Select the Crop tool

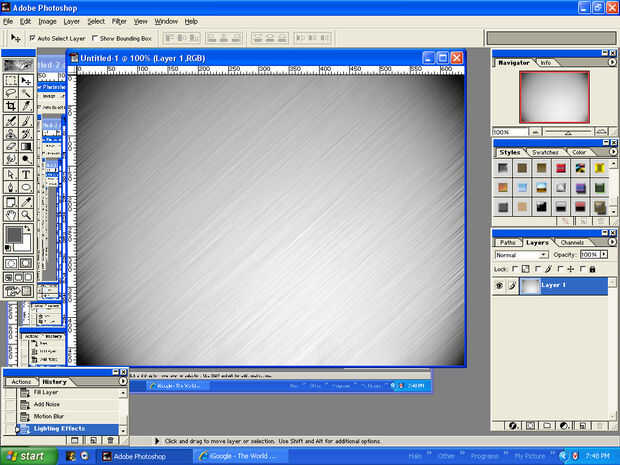click(11, 106)
